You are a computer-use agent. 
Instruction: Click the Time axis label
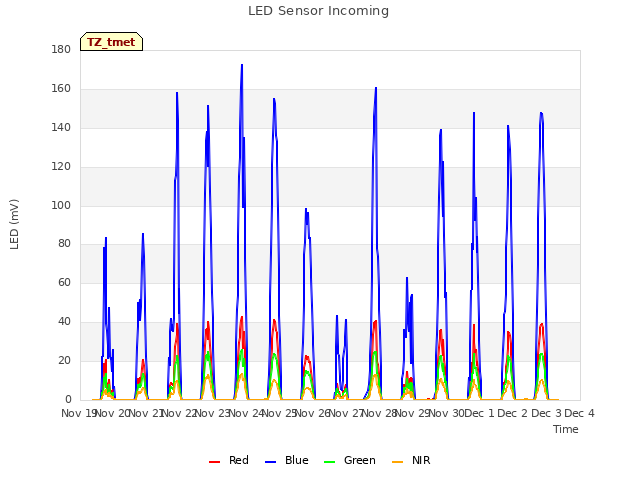coord(566,429)
